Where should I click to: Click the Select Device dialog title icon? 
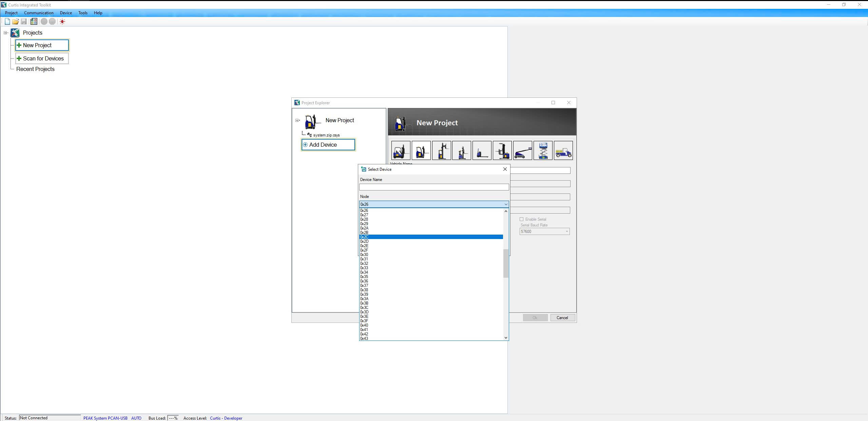point(364,169)
